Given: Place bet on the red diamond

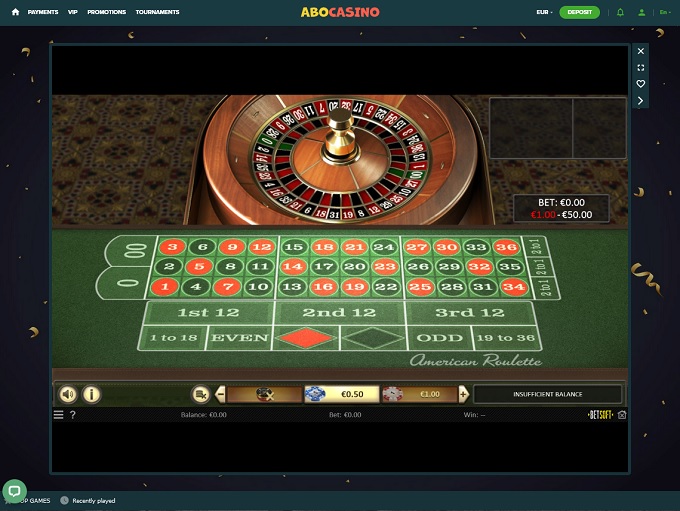Looking at the screenshot, I should pos(306,338).
